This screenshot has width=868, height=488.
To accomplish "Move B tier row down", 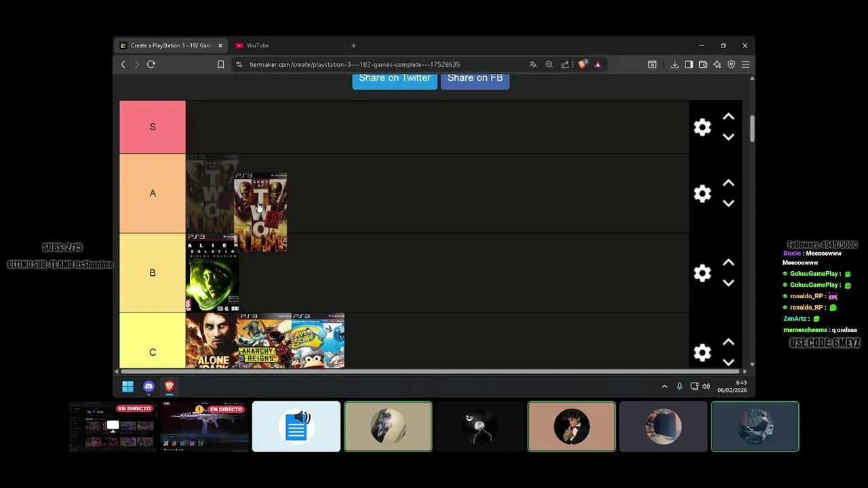I will click(728, 283).
